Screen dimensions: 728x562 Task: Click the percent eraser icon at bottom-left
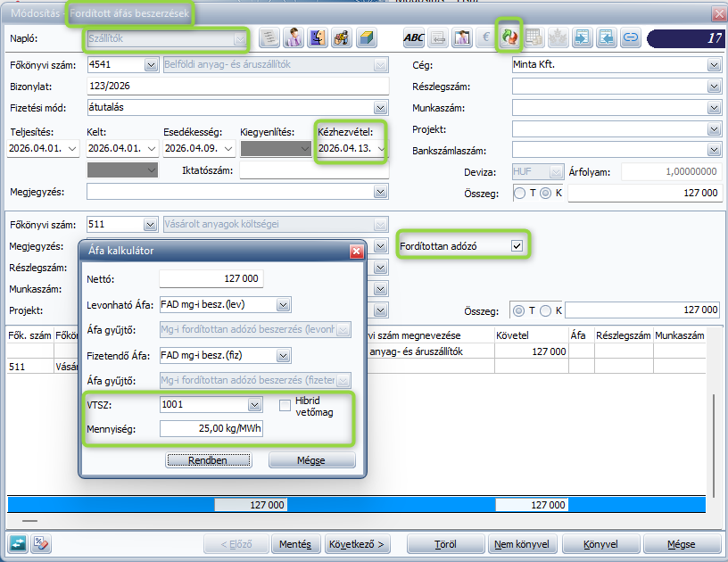(41, 543)
